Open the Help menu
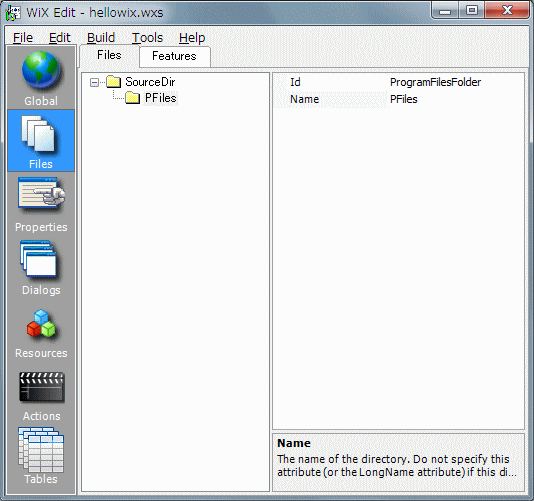This screenshot has height=501, width=534. point(192,37)
